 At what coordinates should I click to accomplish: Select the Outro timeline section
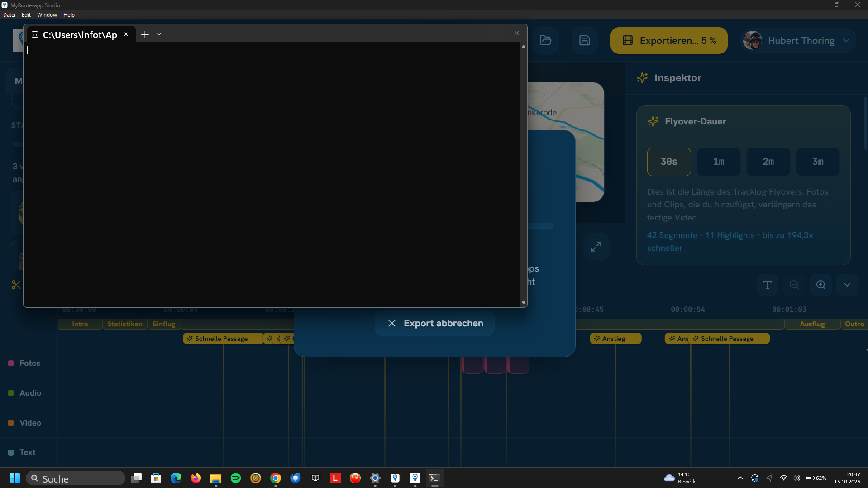pos(854,324)
